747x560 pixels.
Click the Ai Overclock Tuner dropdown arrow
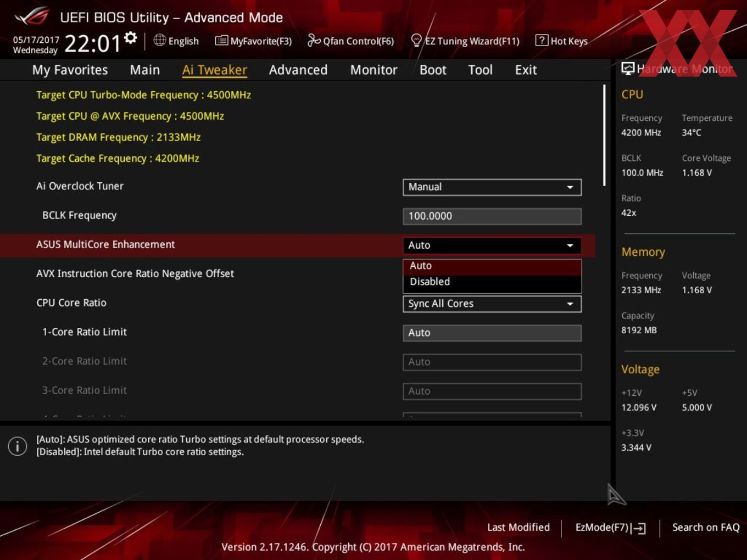click(570, 187)
